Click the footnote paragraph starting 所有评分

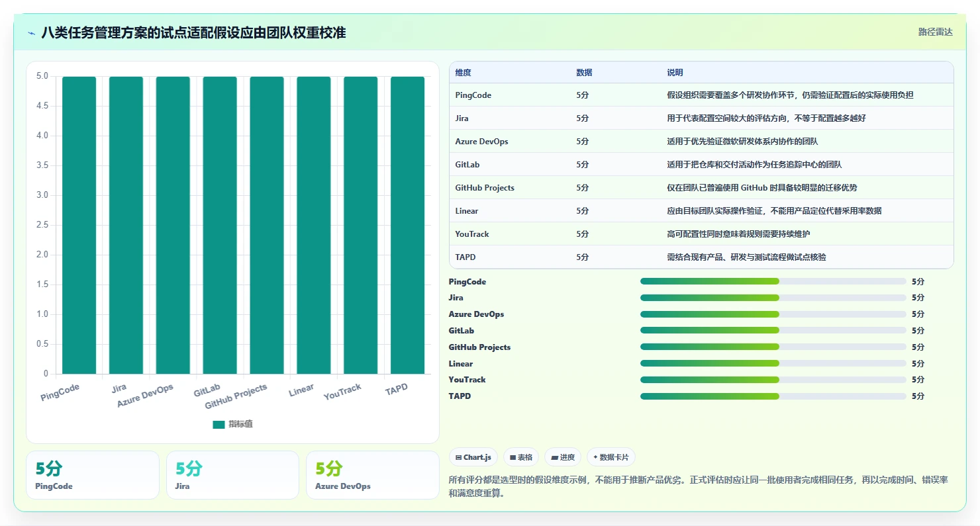click(699, 486)
